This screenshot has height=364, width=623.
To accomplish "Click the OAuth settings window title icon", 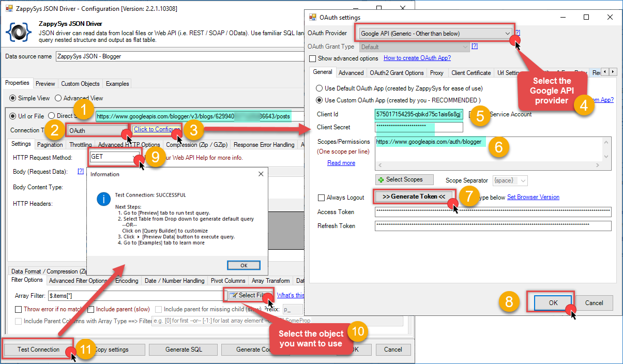I will coord(313,17).
